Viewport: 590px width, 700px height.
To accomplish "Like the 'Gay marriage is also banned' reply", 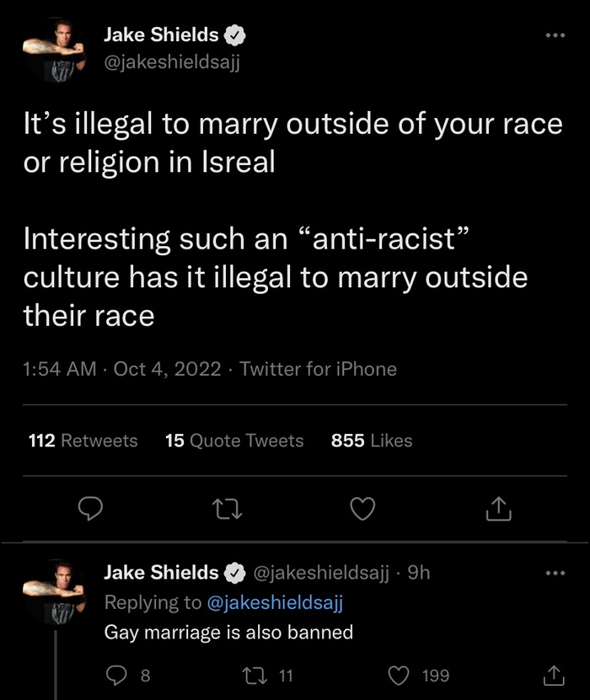I will (x=400, y=675).
